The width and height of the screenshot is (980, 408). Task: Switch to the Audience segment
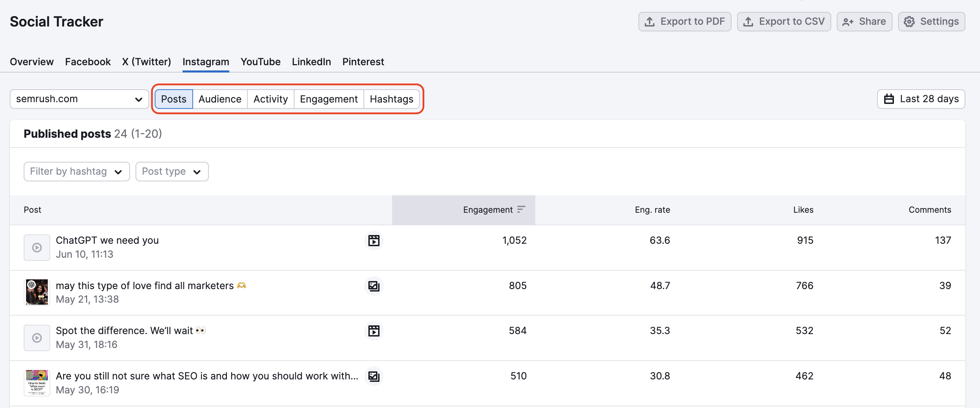point(220,99)
